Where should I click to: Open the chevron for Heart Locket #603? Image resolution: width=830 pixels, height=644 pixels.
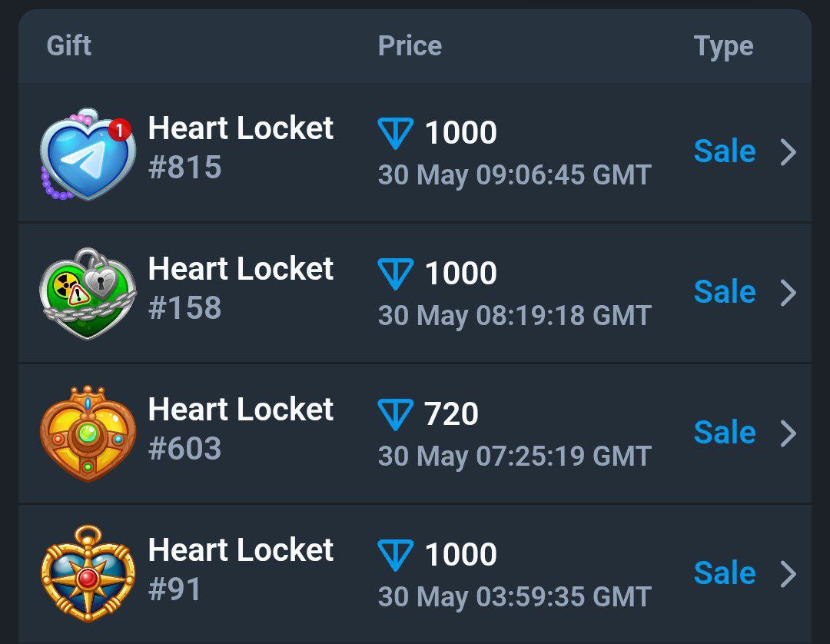pyautogui.click(x=788, y=433)
